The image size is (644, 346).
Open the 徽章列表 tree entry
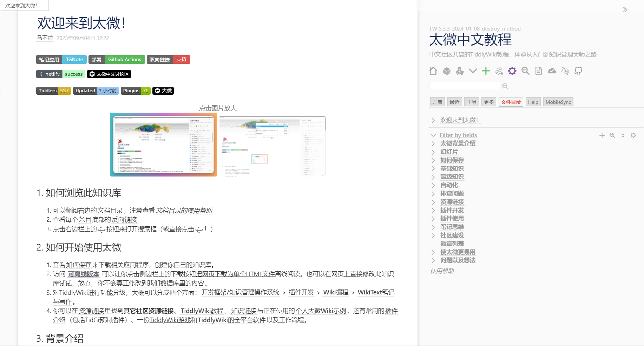coord(452,244)
